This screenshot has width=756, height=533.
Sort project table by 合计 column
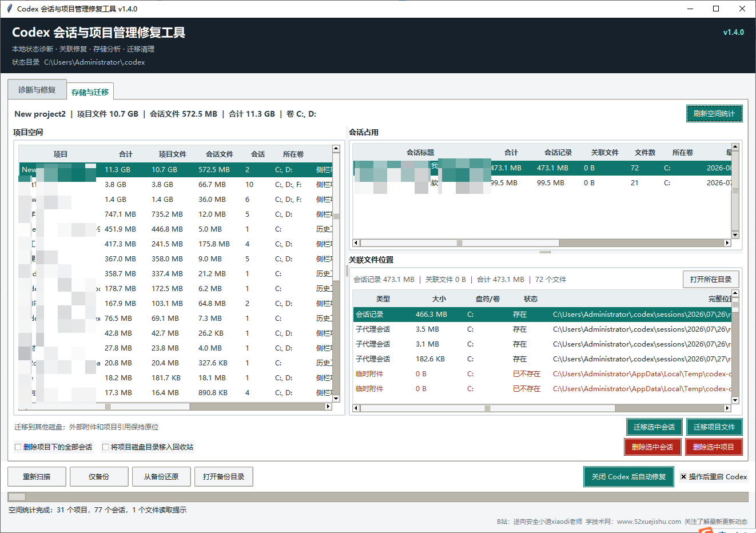point(126,154)
